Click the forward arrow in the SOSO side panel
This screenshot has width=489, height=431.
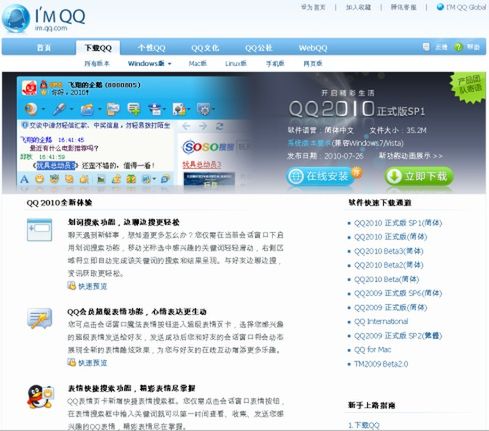point(203,126)
